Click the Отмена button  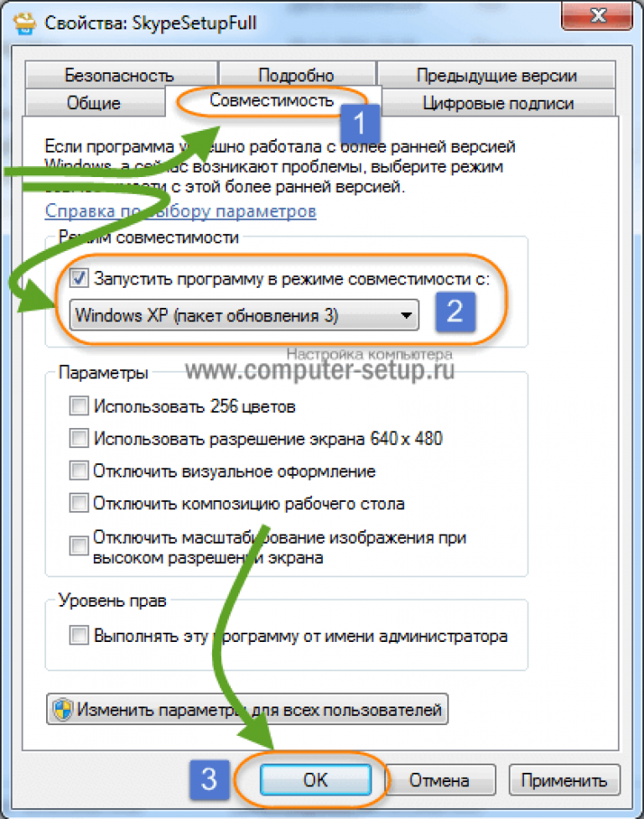point(440,780)
